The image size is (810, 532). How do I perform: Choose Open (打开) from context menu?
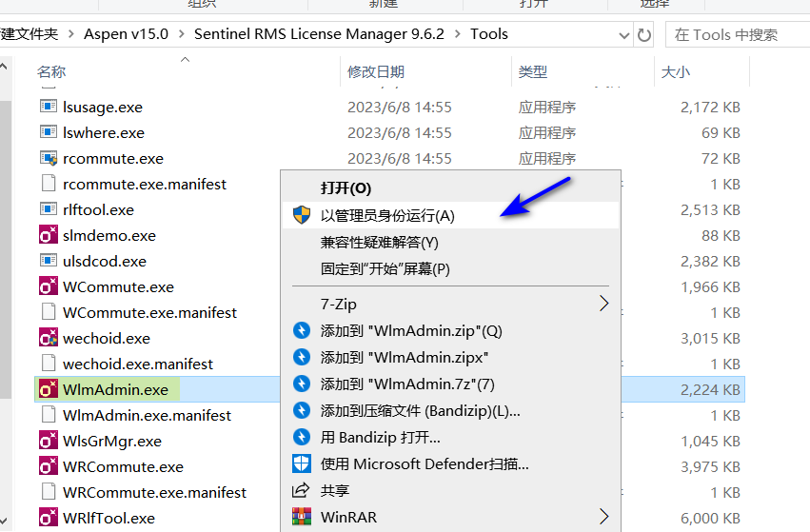[x=450, y=188]
